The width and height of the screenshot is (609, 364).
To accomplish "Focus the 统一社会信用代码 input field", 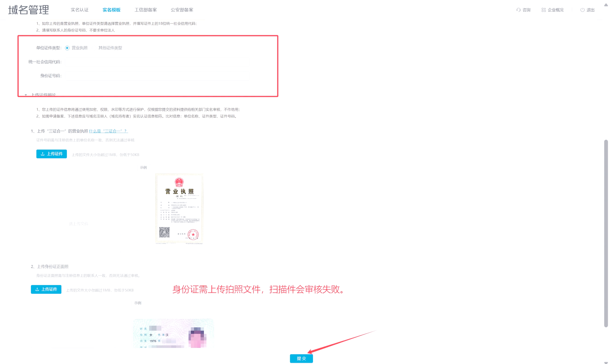I will tap(157, 62).
